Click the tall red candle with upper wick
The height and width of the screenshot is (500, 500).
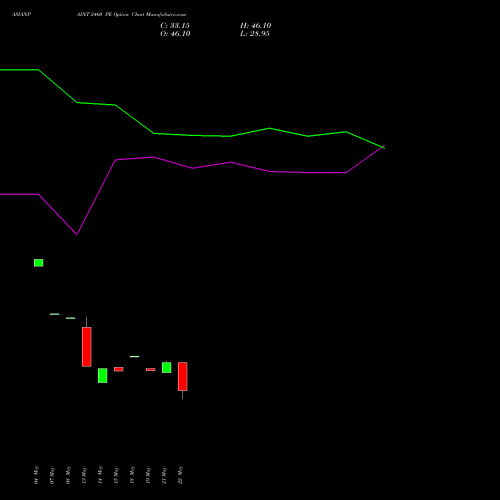point(87,347)
